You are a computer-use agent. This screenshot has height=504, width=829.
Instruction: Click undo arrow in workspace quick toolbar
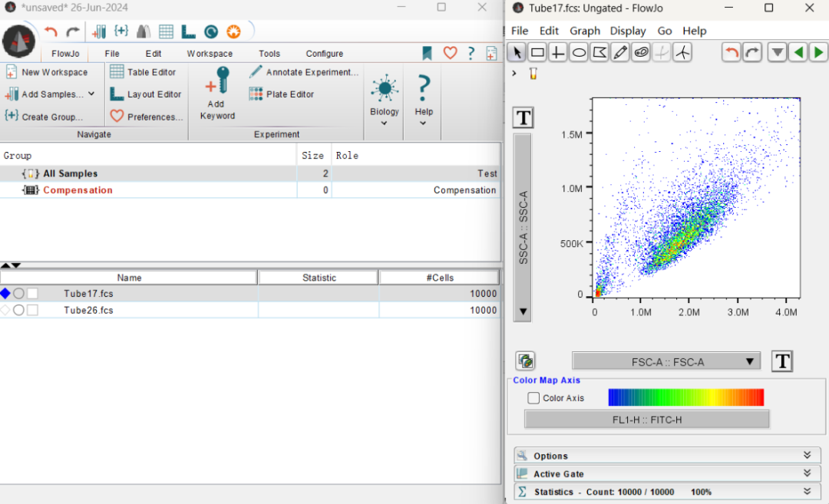point(51,31)
